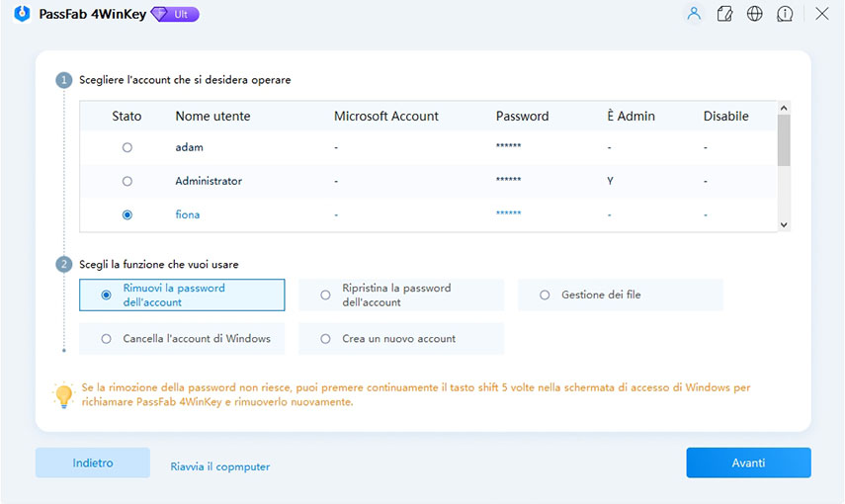Select the Administrator account radio button
The height and width of the screenshot is (504, 845).
(x=127, y=181)
